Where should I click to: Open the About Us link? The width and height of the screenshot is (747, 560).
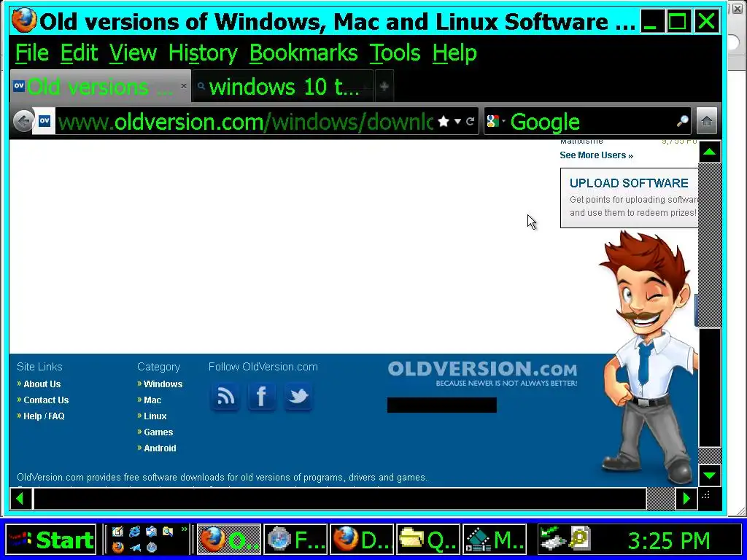coord(42,384)
